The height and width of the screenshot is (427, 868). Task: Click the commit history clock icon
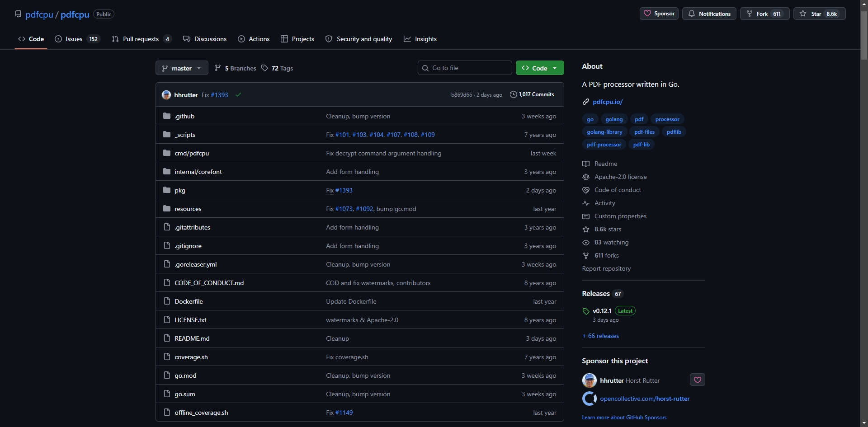[x=513, y=94]
